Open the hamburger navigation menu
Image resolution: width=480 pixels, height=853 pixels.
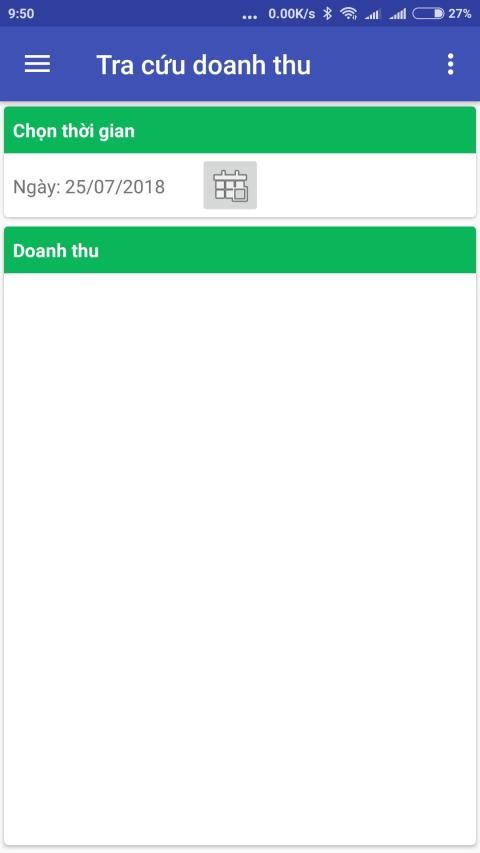click(x=38, y=64)
